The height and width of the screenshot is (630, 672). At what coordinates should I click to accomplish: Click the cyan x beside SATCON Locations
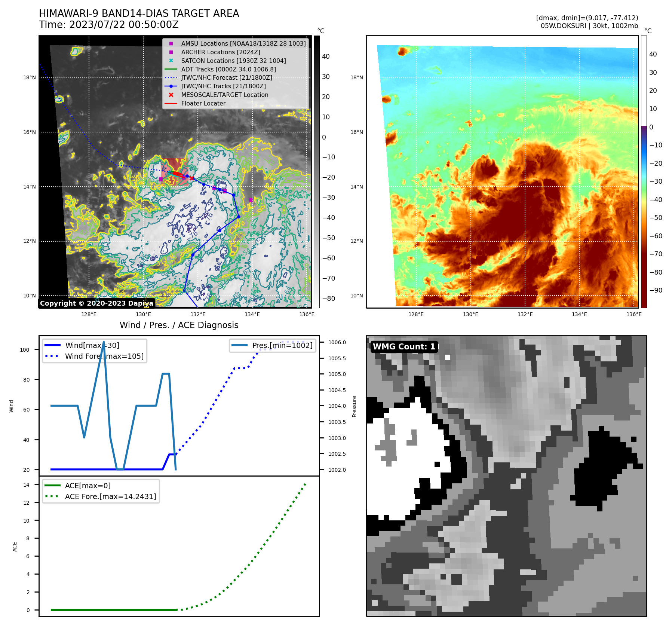pyautogui.click(x=171, y=61)
